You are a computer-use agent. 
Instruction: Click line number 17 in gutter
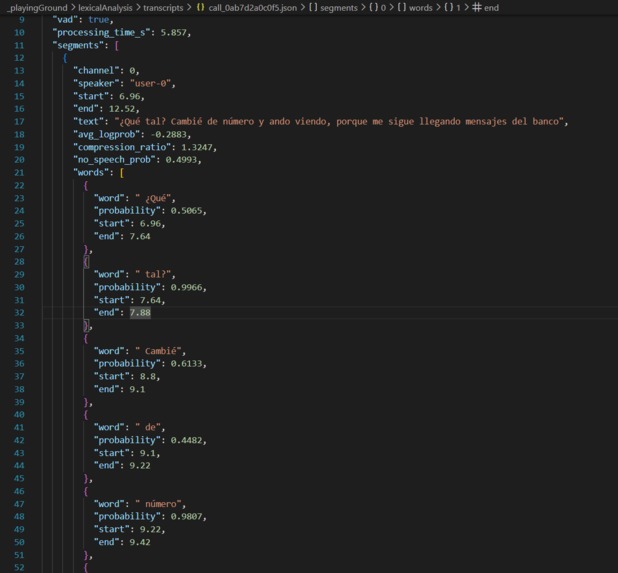pyautogui.click(x=19, y=122)
